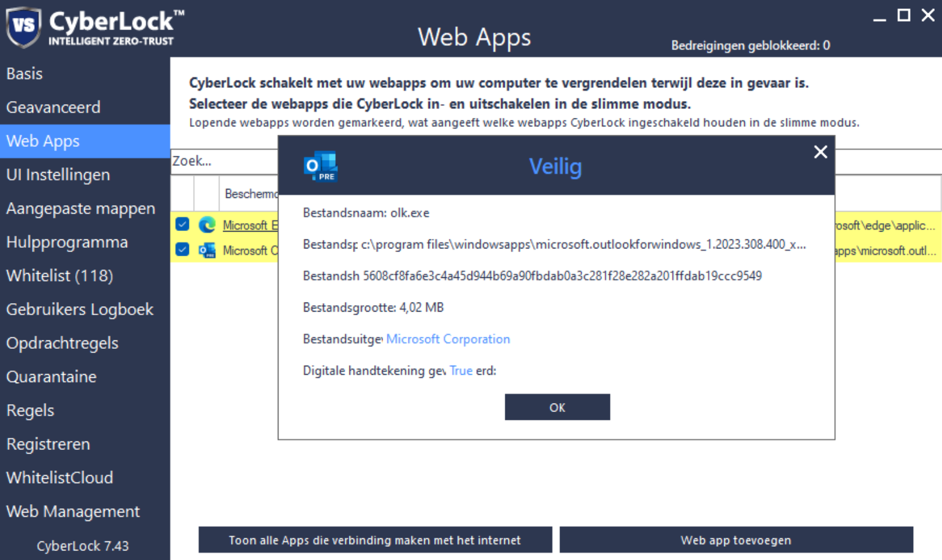View the Quarantaine section
942x560 pixels.
pos(85,377)
